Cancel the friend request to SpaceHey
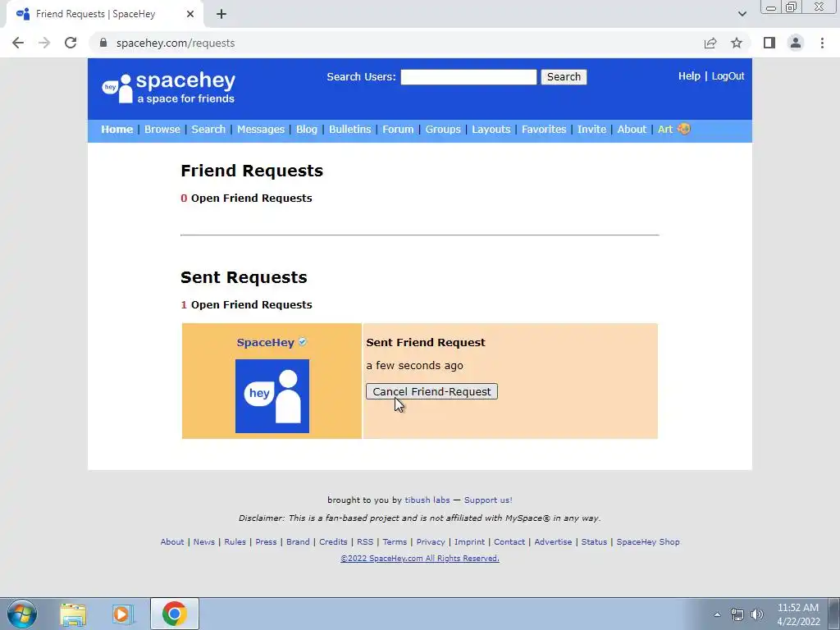This screenshot has height=630, width=840. (431, 391)
